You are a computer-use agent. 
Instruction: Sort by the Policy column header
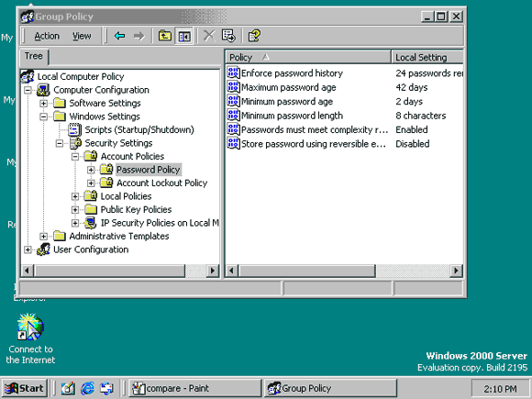(x=307, y=57)
